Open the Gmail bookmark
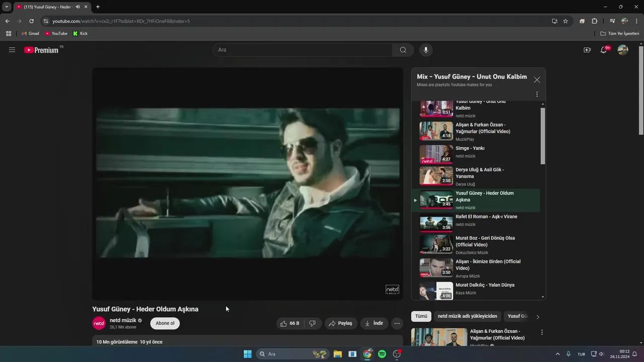The height and width of the screenshot is (362, 644). 30,34
